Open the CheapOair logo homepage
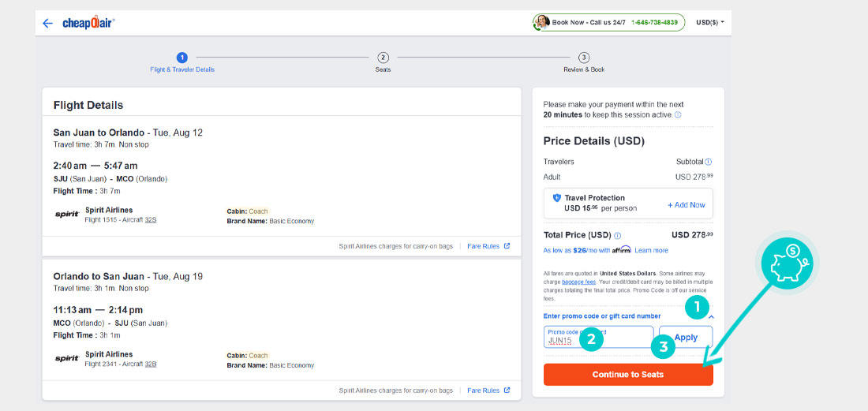868x411 pixels. click(x=88, y=23)
